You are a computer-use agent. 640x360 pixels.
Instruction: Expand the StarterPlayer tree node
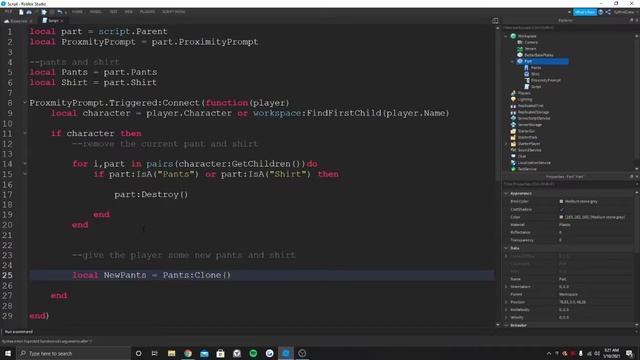[x=506, y=144]
